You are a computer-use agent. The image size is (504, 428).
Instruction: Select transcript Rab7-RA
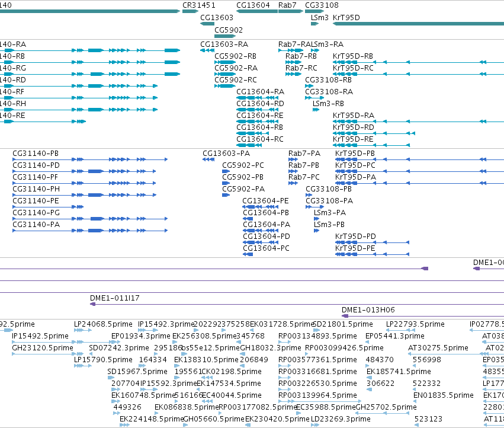(x=291, y=50)
